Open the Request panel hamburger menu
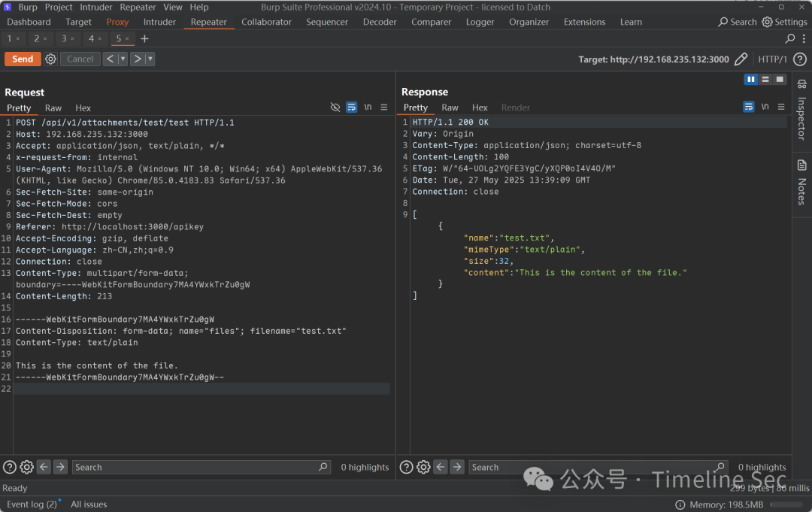 click(384, 108)
